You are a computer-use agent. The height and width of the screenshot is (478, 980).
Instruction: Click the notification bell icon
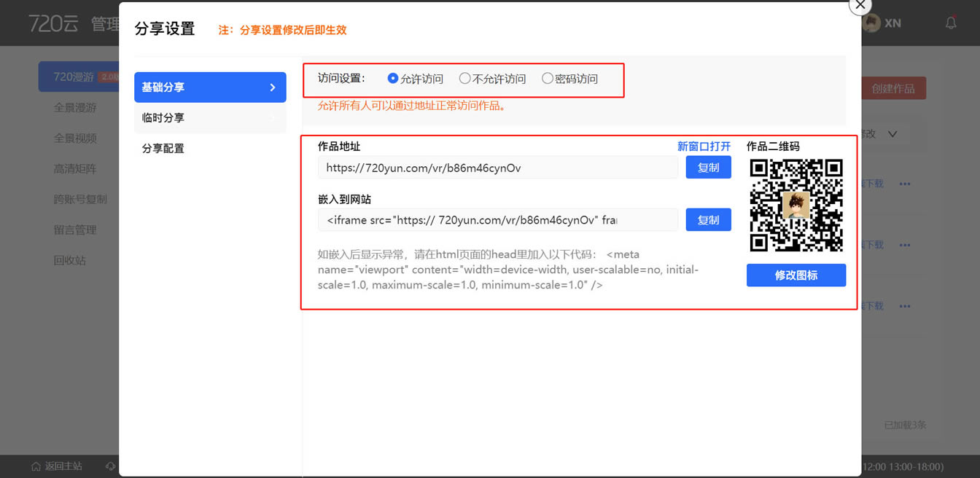pyautogui.click(x=951, y=23)
